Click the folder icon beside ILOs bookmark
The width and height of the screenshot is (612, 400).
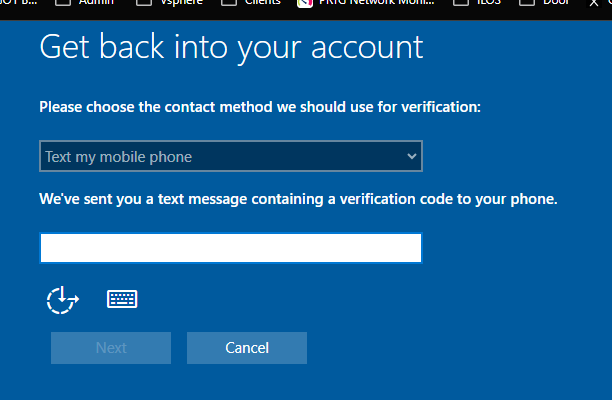[461, 2]
